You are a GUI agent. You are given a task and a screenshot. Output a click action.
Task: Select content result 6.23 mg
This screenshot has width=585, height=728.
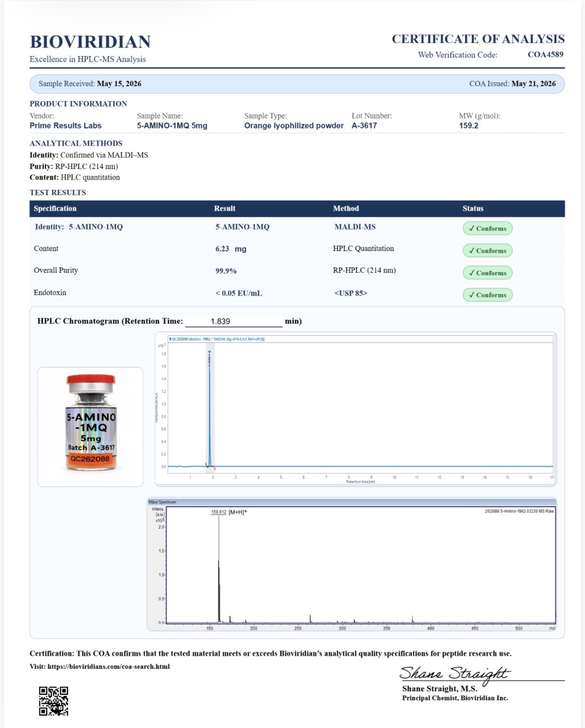(231, 249)
